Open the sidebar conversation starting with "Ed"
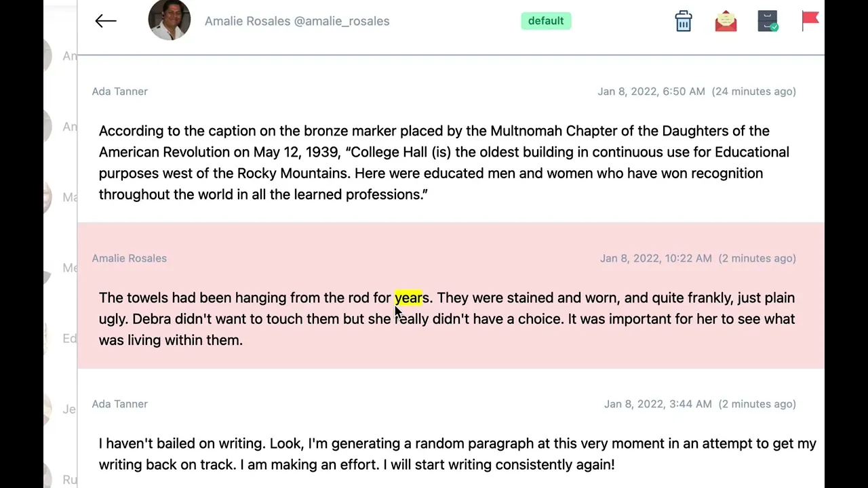868x488 pixels. pyautogui.click(x=69, y=339)
